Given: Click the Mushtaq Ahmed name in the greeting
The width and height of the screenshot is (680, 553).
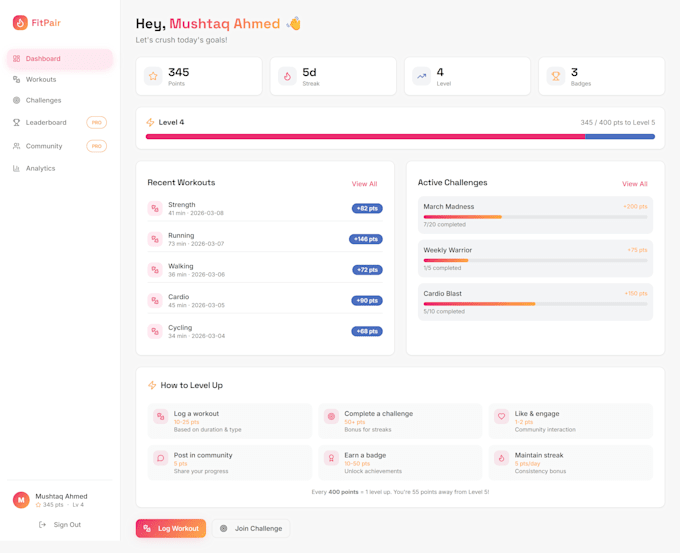Looking at the screenshot, I should coord(225,23).
